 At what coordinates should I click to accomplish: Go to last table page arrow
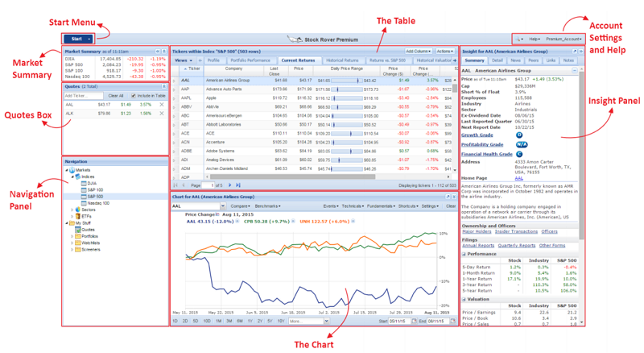tap(237, 185)
